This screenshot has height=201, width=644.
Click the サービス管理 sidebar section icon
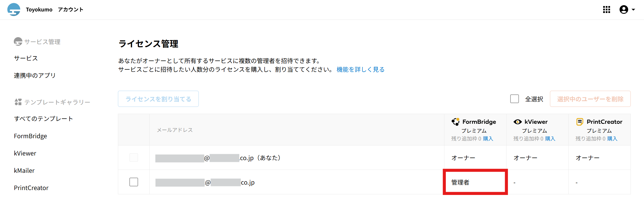(x=18, y=42)
